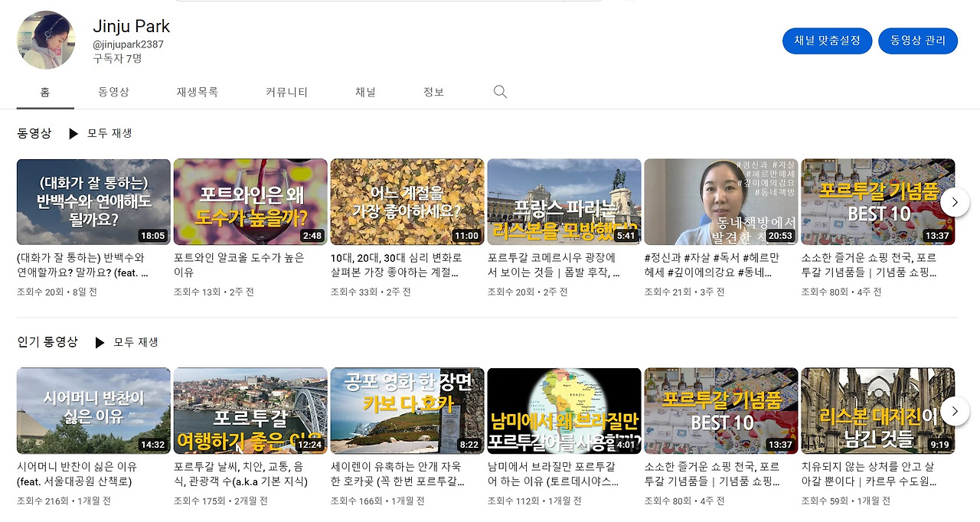Viewport: 980px width, 522px height.
Task: Click the play icon next to 동영상 section
Action: pyautogui.click(x=73, y=133)
